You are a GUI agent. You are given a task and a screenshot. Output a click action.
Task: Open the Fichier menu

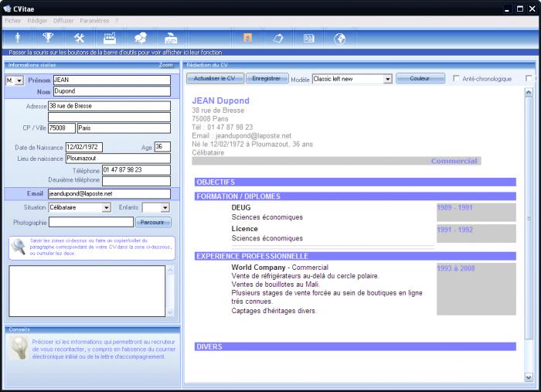tap(12, 20)
